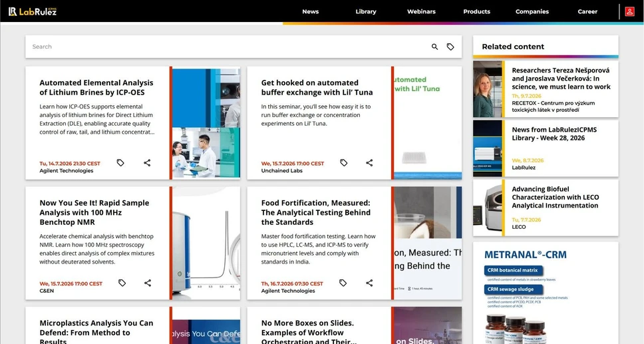
Task: Click tag icon on Benchtop NMR card
Action: point(122,283)
